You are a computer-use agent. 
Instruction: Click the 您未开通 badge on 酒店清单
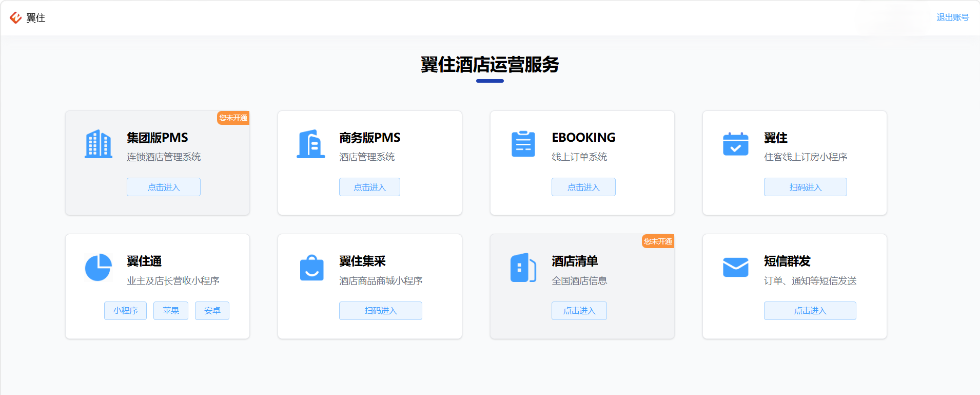click(658, 241)
